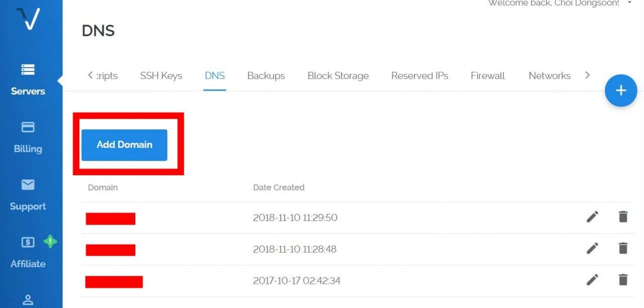Edit the domain created 2017-10-17 02:42:34

tap(592, 280)
